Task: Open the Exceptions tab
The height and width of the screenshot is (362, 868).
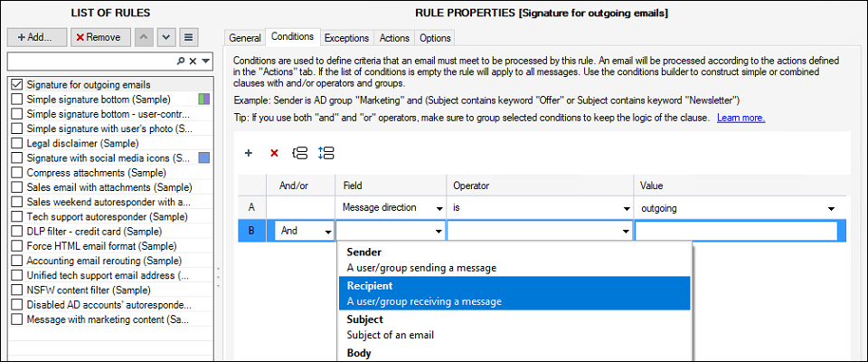Action: (346, 38)
